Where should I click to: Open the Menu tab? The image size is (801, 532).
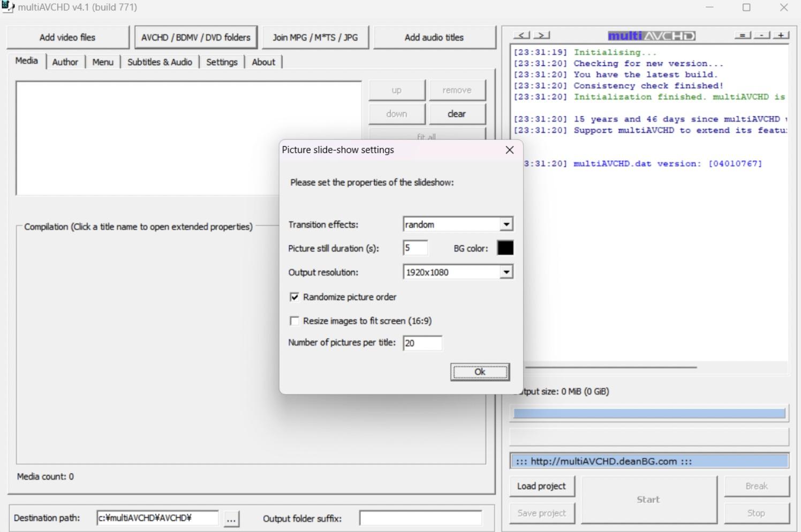point(103,62)
